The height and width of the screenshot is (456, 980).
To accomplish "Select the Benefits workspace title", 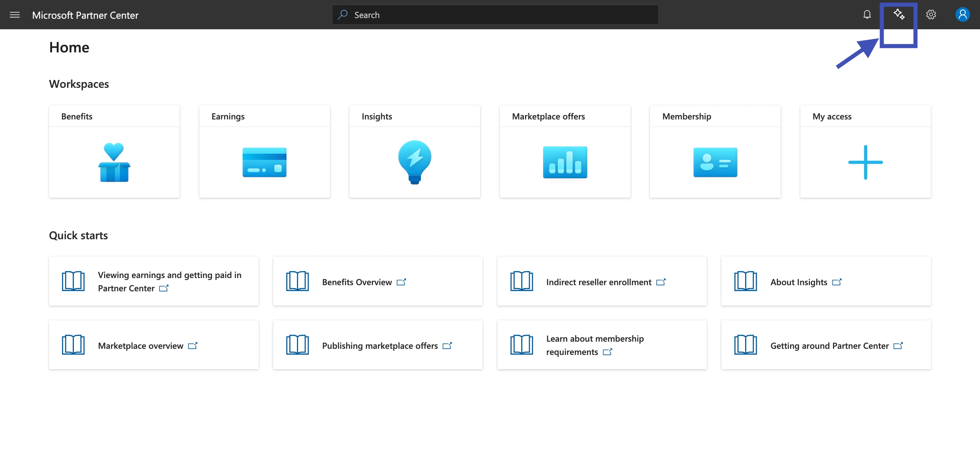I will pyautogui.click(x=77, y=116).
